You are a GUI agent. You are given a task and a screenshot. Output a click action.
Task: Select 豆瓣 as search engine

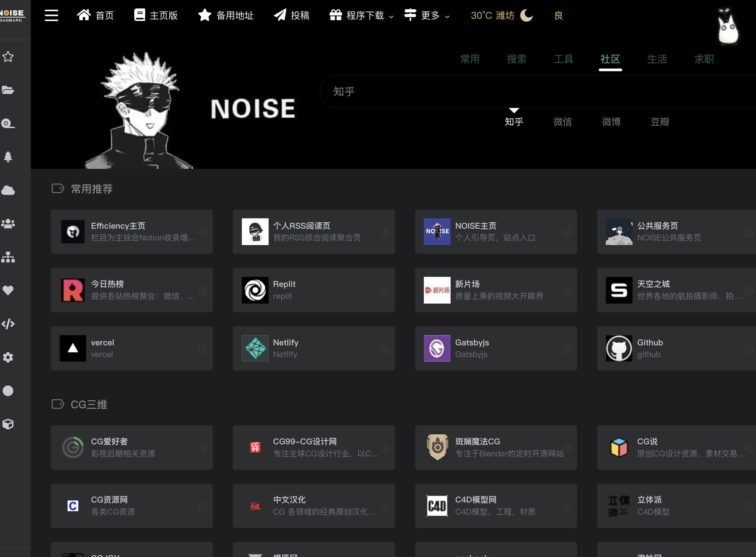point(660,121)
